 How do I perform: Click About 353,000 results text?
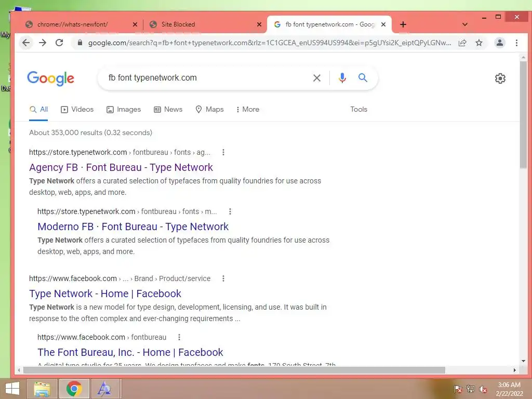click(90, 132)
